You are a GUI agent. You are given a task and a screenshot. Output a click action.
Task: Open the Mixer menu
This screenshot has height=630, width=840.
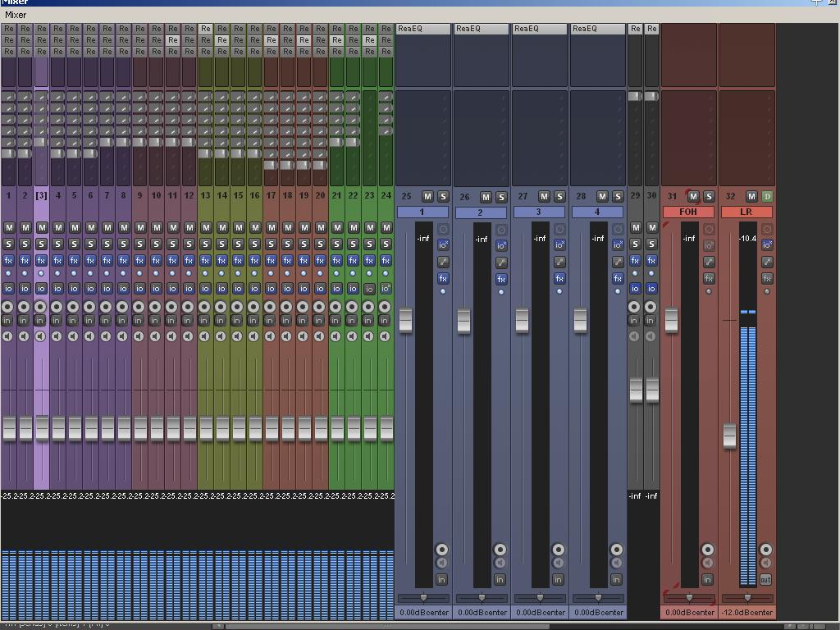(15, 14)
